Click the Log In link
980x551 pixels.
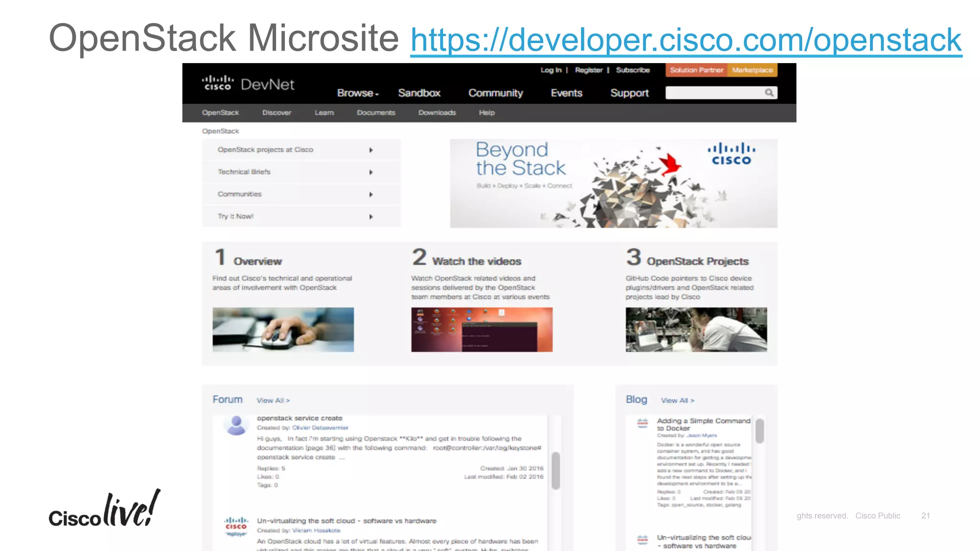[x=551, y=70]
